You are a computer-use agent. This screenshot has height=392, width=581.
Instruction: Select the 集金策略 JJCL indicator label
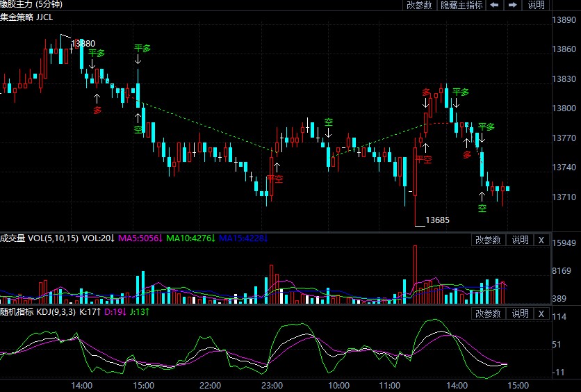coord(26,17)
